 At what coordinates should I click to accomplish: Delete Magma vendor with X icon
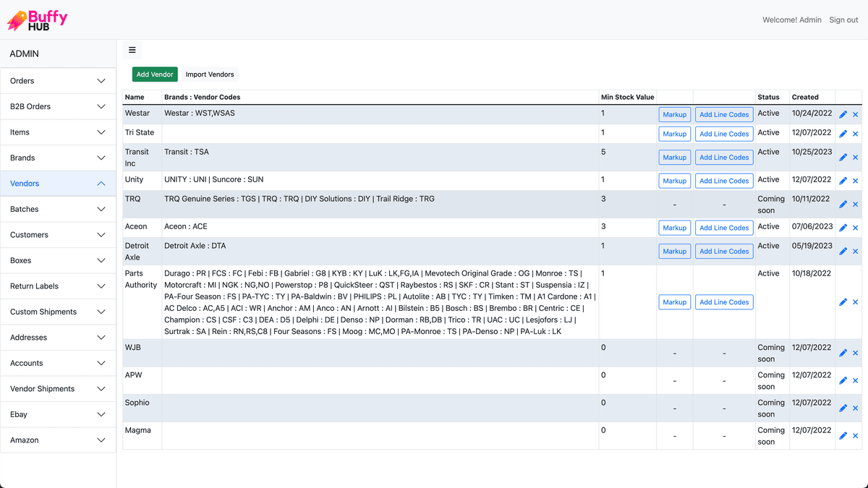pos(855,436)
